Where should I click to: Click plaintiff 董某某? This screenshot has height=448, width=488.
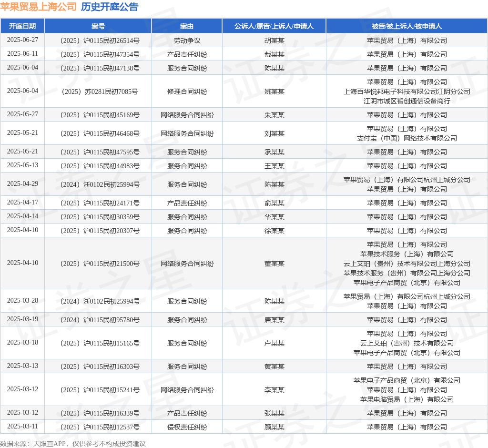[x=274, y=264]
